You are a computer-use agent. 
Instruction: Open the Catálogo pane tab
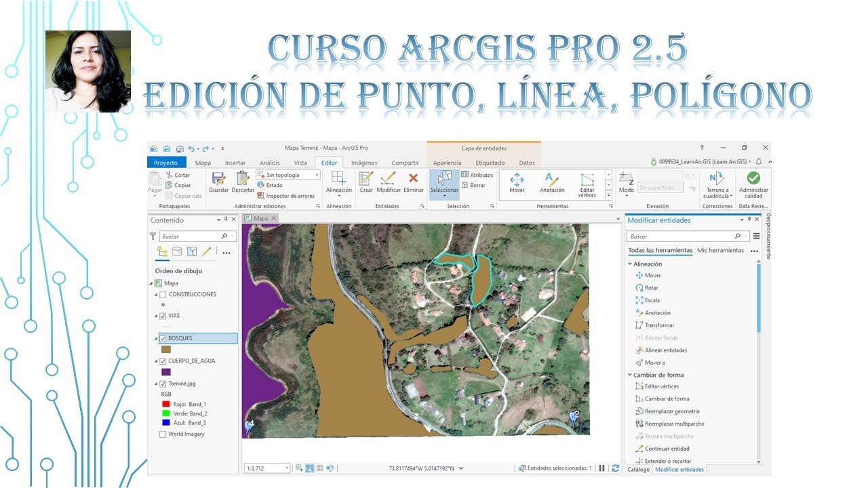point(638,469)
